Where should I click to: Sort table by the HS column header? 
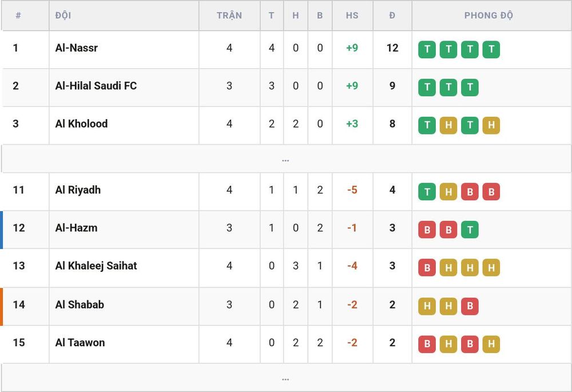pos(352,15)
